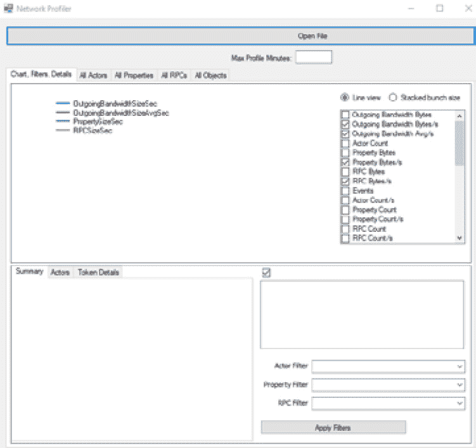
Task: Click the PropertySizeSec legend entry
Action: point(89,122)
